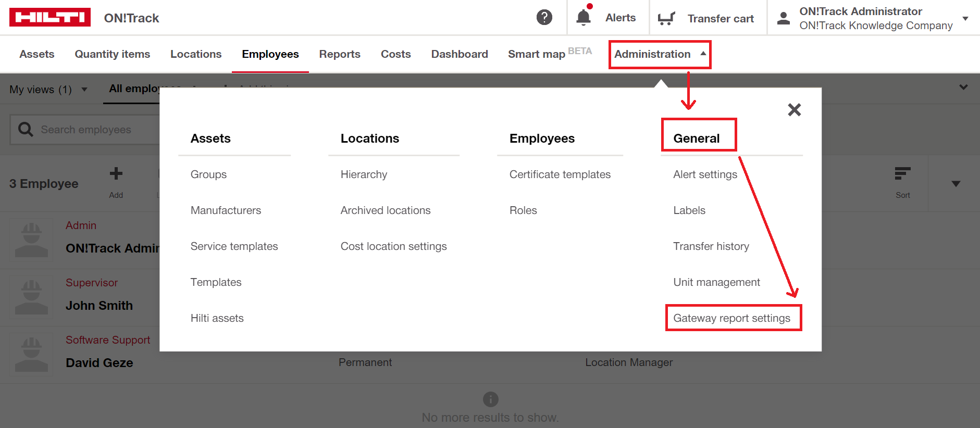Viewport: 980px width, 428px height.
Task: Click the David Geze employee avatar
Action: click(31, 355)
